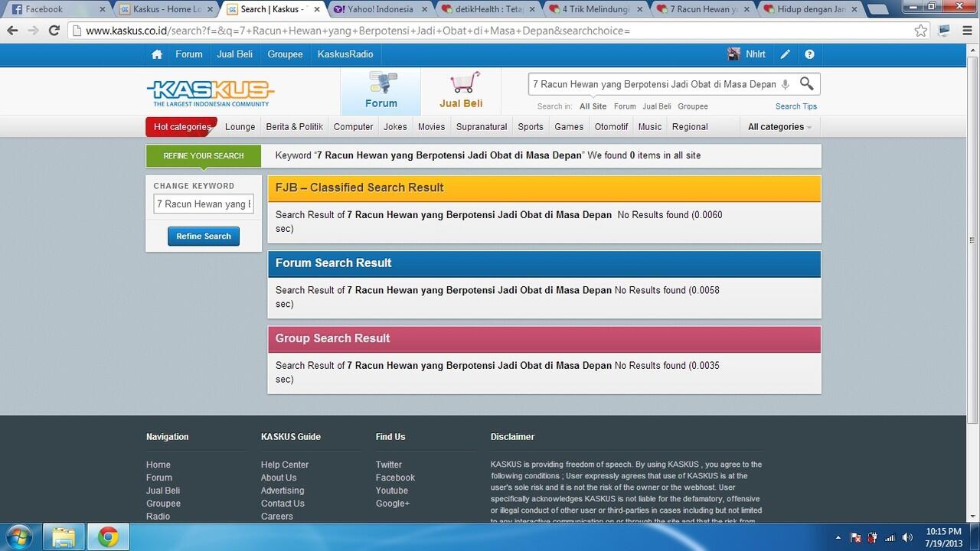Open the Twitter footer link
Image resolution: width=980 pixels, height=551 pixels.
coord(389,465)
